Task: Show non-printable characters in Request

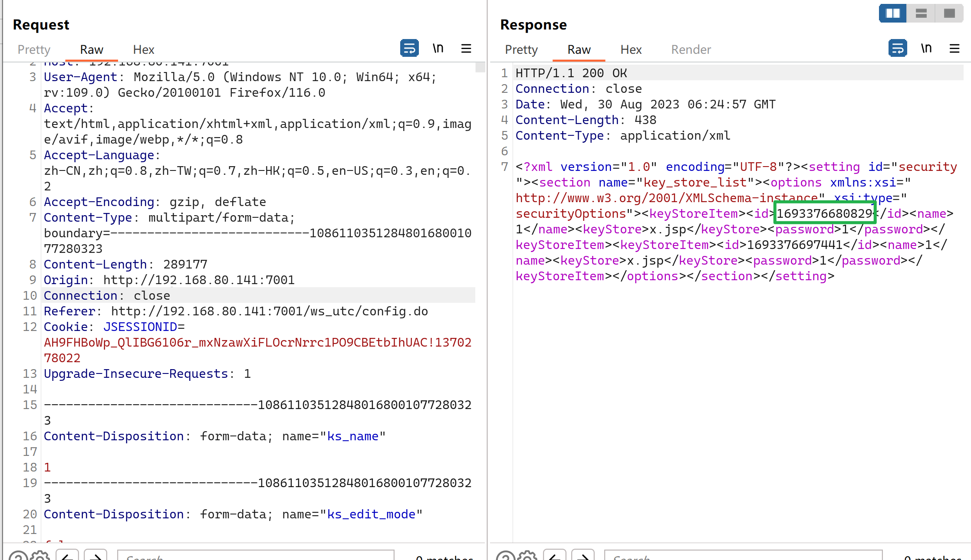Action: 438,48
